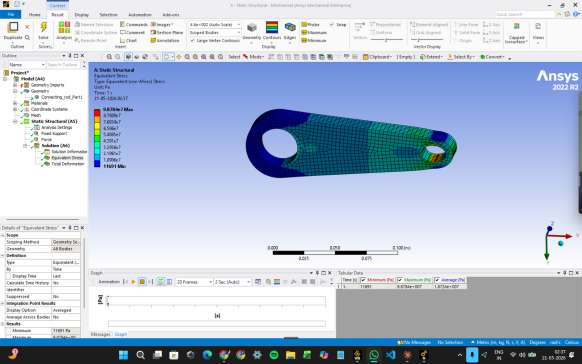582x364 pixels.
Task: Open the 2 Sec (Auto) dropdown
Action: pos(232,282)
